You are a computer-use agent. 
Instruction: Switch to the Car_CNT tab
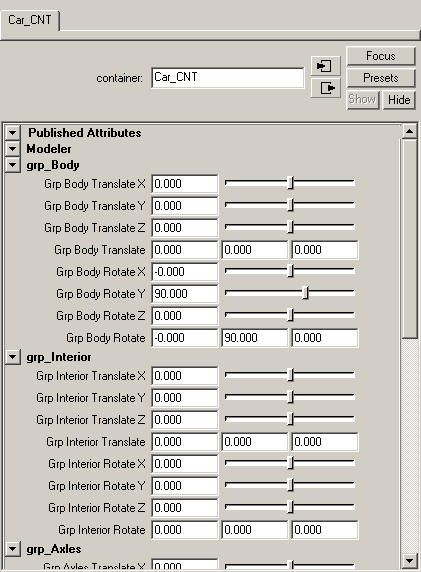(x=30, y=20)
